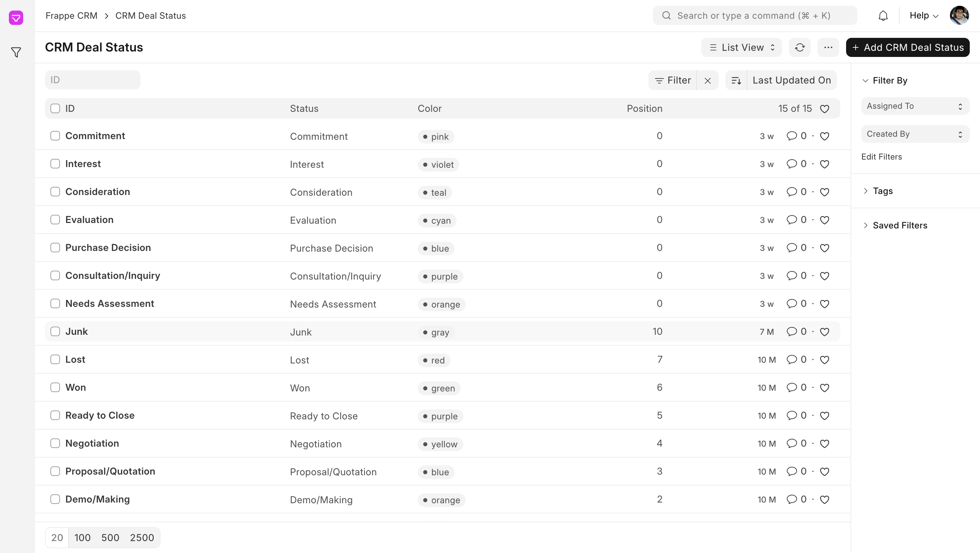The width and height of the screenshot is (980, 553).
Task: Click Add CRM Deal Status button
Action: pos(907,48)
